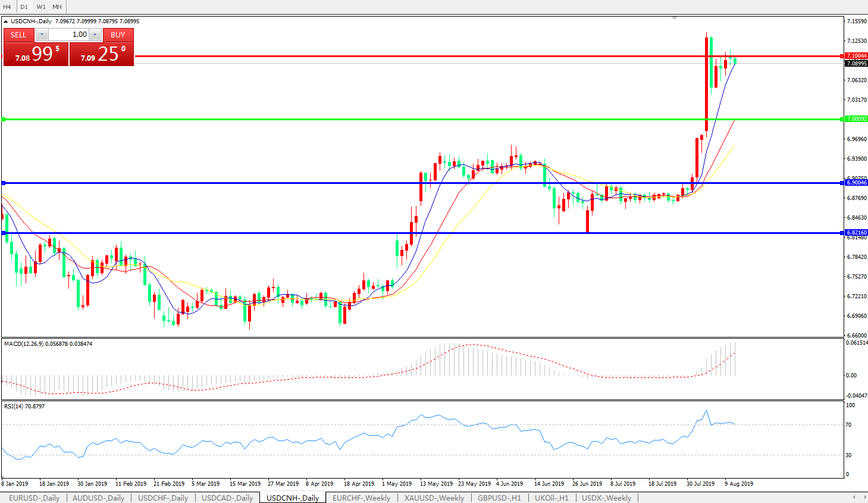
Task: Select the green horizontal line label 7.00092
Action: point(856,119)
